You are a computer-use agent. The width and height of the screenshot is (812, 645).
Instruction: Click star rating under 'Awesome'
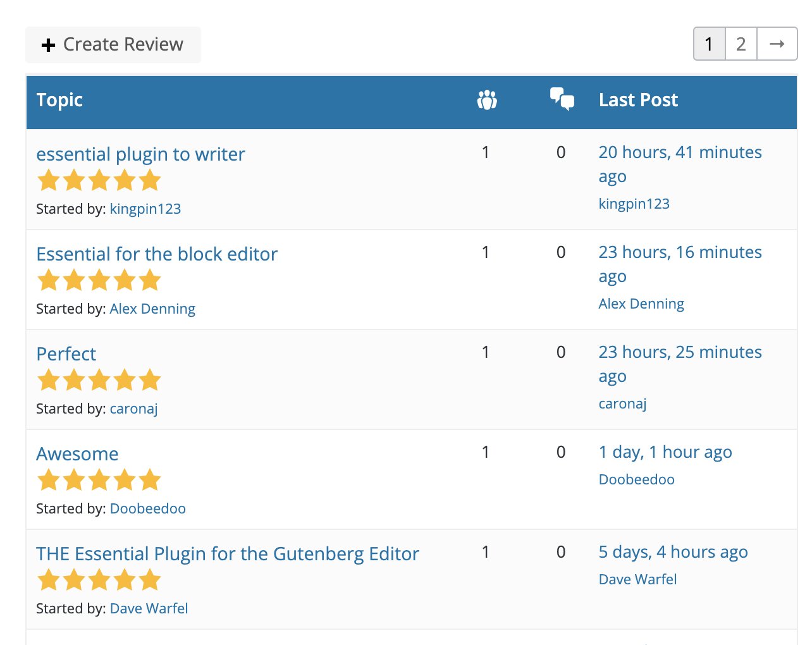[99, 481]
